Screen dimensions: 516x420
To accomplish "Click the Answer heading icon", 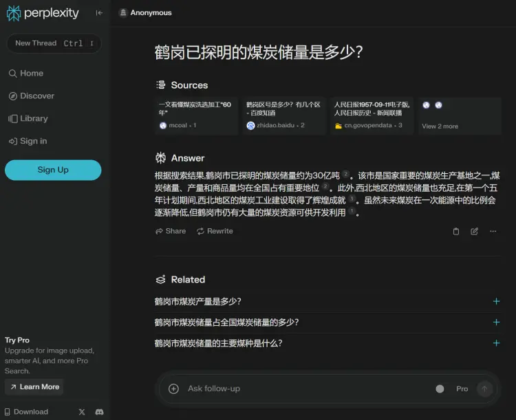I will 160,158.
